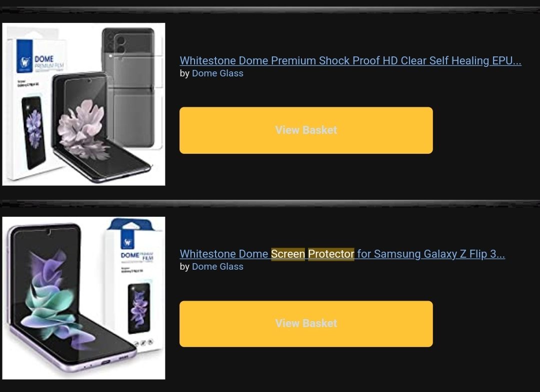Viewport: 540px width, 392px height.
Task: Click the divider bar above the first product
Action: [270, 9]
